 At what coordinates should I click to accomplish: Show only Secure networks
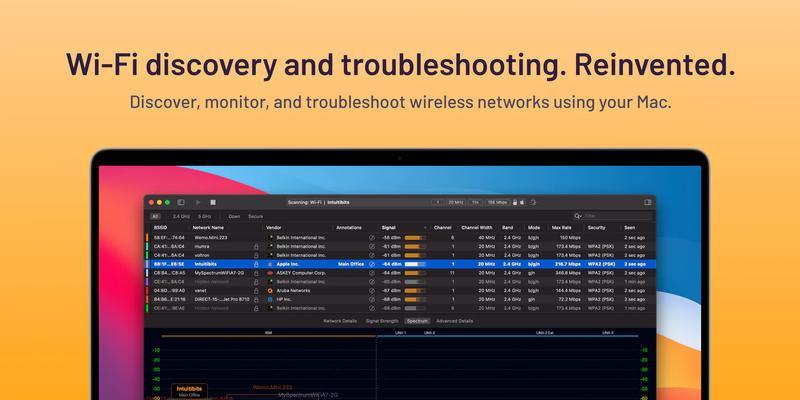pyautogui.click(x=256, y=216)
